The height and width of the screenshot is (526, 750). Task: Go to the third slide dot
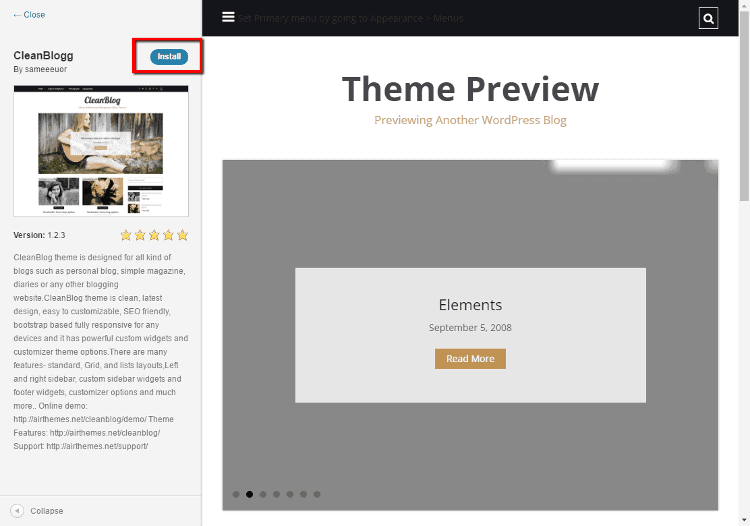[263, 494]
